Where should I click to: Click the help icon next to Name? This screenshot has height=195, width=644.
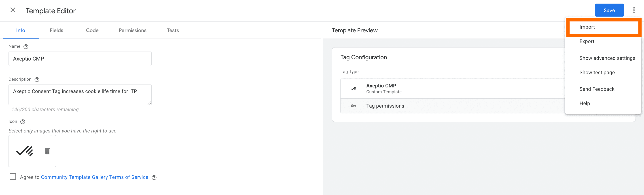(26, 47)
